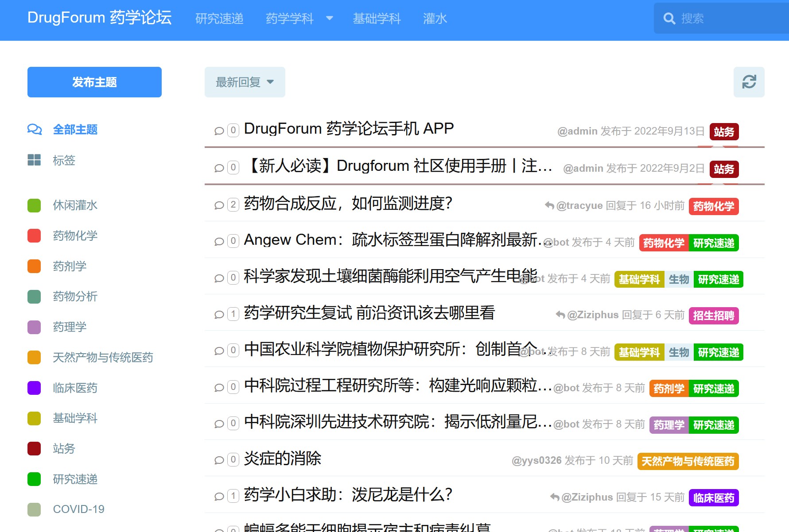This screenshot has width=789, height=532.
Task: Click reply bubble icon for 中科院过程工程研究所 thread
Action: tap(219, 387)
